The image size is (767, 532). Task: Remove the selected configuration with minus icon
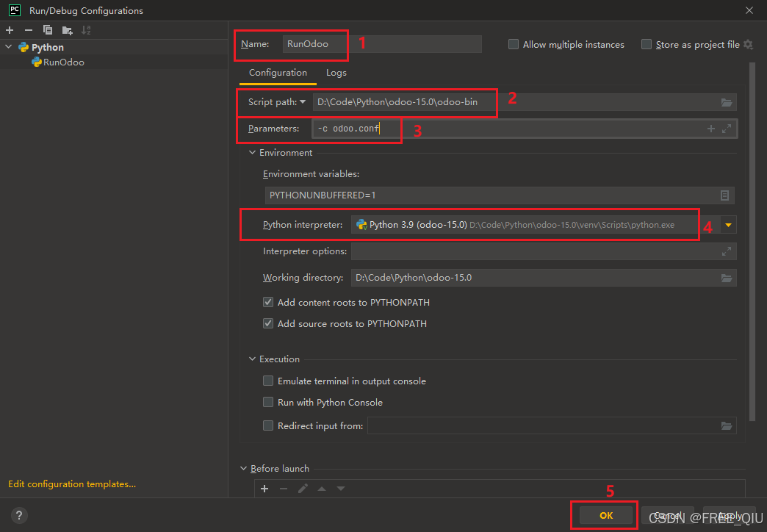pos(29,30)
